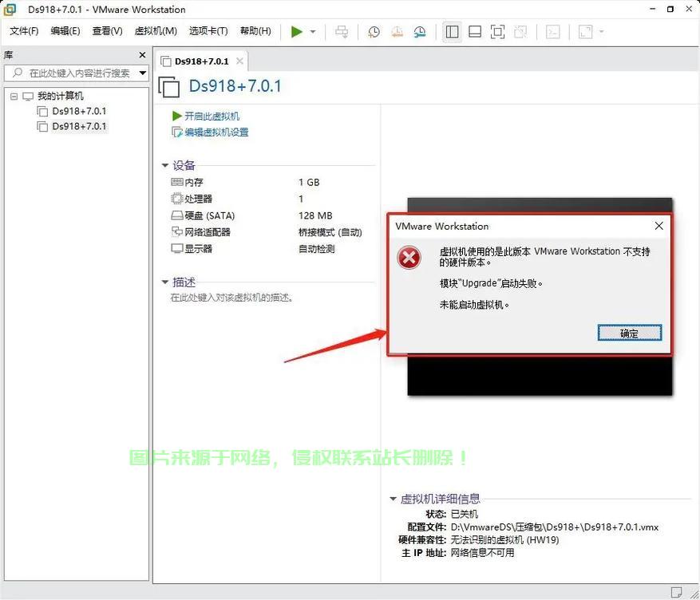Click the 128 MB disk value

pos(315,215)
